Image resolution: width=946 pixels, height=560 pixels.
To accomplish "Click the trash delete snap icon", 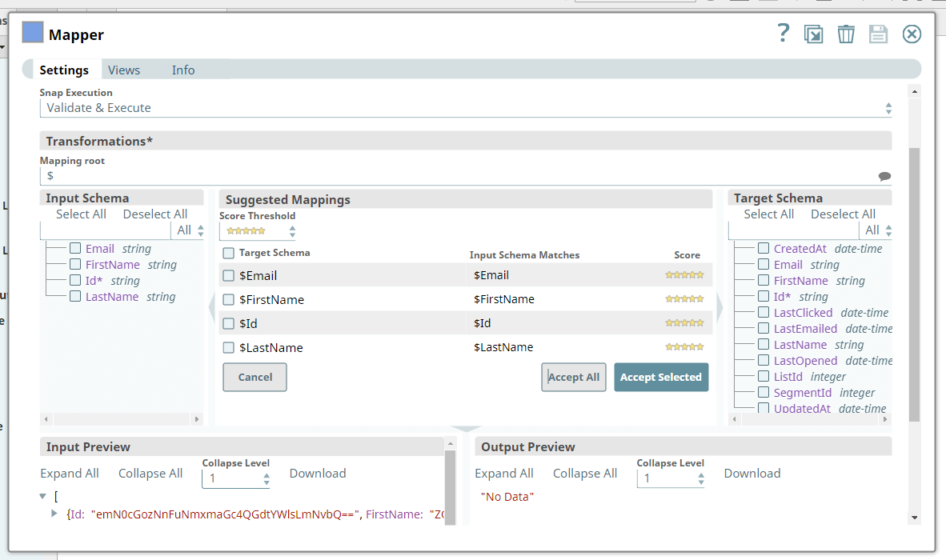I will [x=846, y=34].
